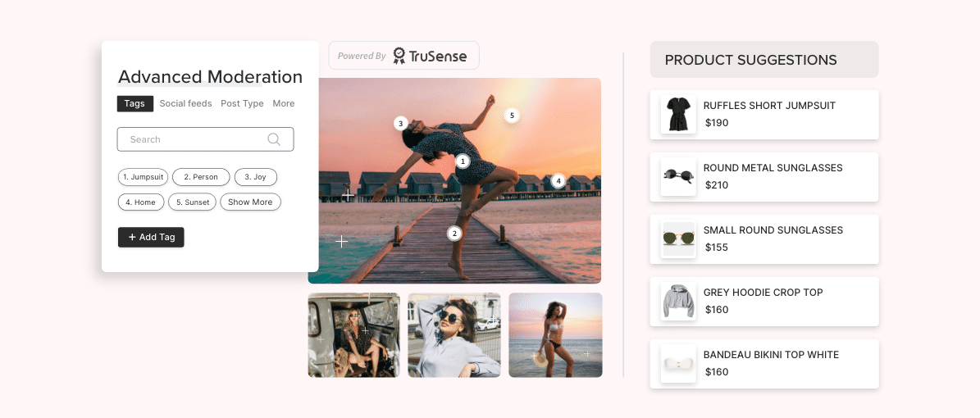This screenshot has height=418, width=980.
Task: Click the magnifier icon in the search box
Action: [274, 139]
